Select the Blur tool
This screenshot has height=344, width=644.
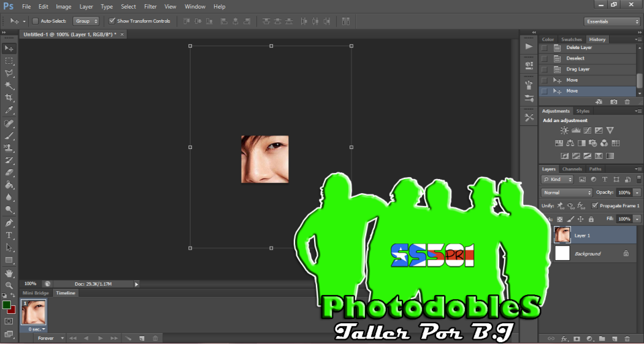click(x=9, y=197)
